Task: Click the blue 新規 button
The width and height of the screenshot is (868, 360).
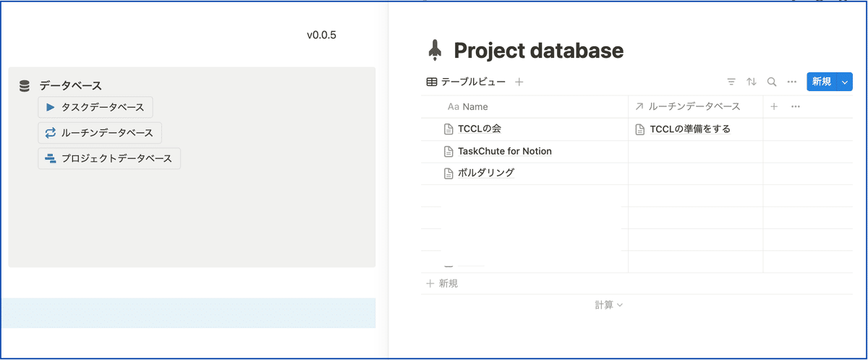Action: [x=822, y=82]
